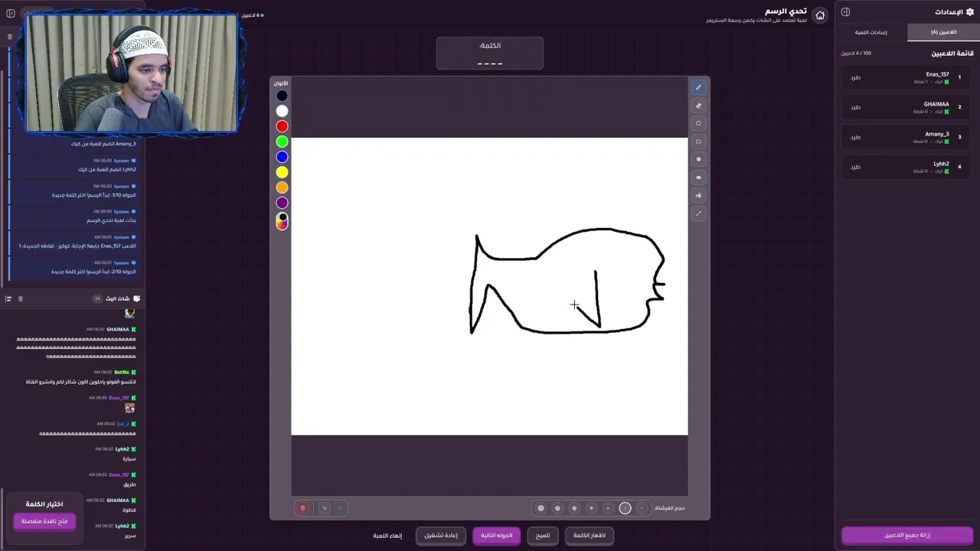This screenshot has height=551, width=980.
Task: Click the تحدي الرسم title
Action: [786, 11]
